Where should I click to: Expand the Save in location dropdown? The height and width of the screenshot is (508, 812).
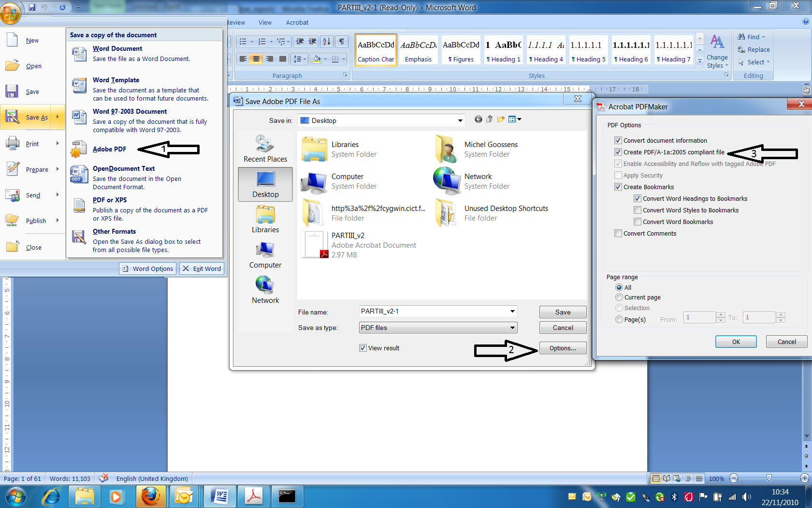tap(460, 120)
